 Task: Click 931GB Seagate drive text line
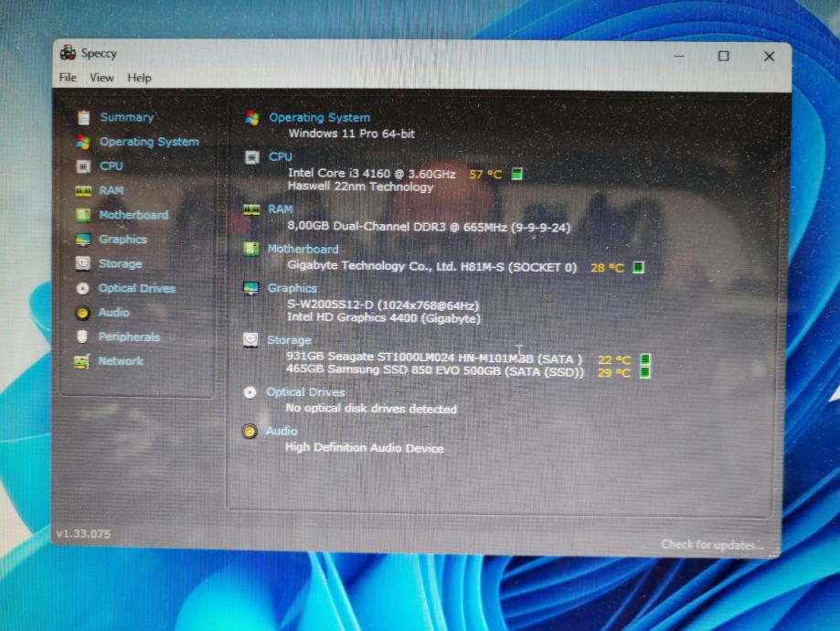434,358
